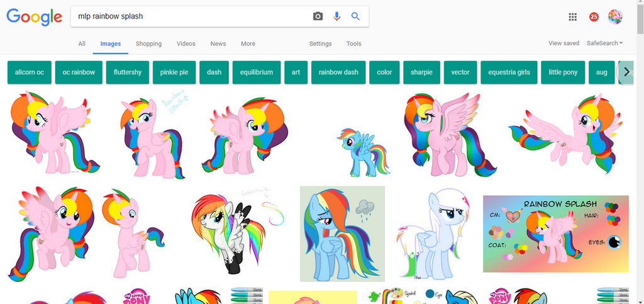Pick the 'little pony' chip
Screen dimensions: 644x304
pos(563,72)
